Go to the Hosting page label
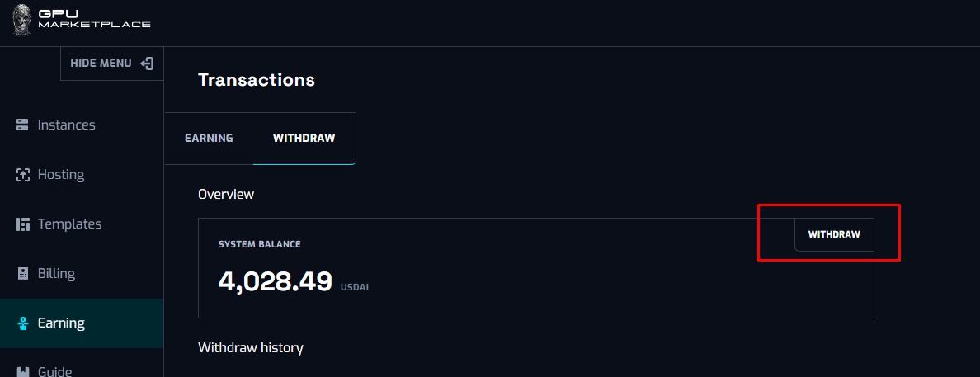Screen dimensions: 980x377 [61, 175]
